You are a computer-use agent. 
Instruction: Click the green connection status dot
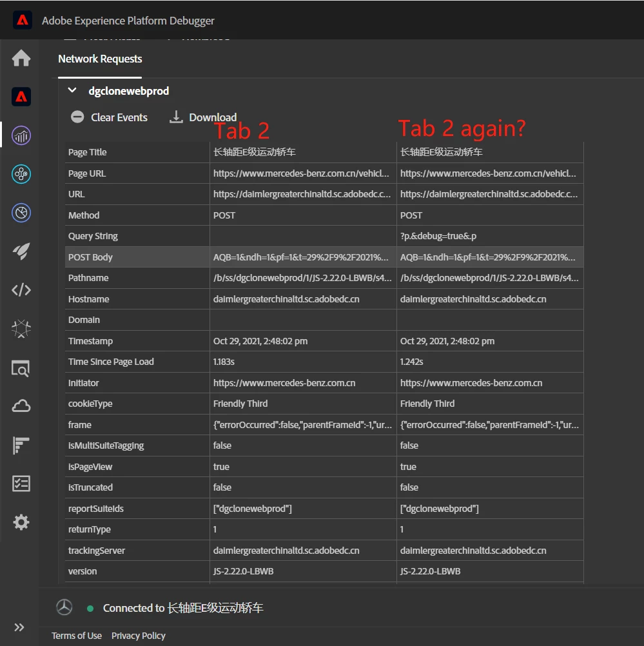coord(90,608)
